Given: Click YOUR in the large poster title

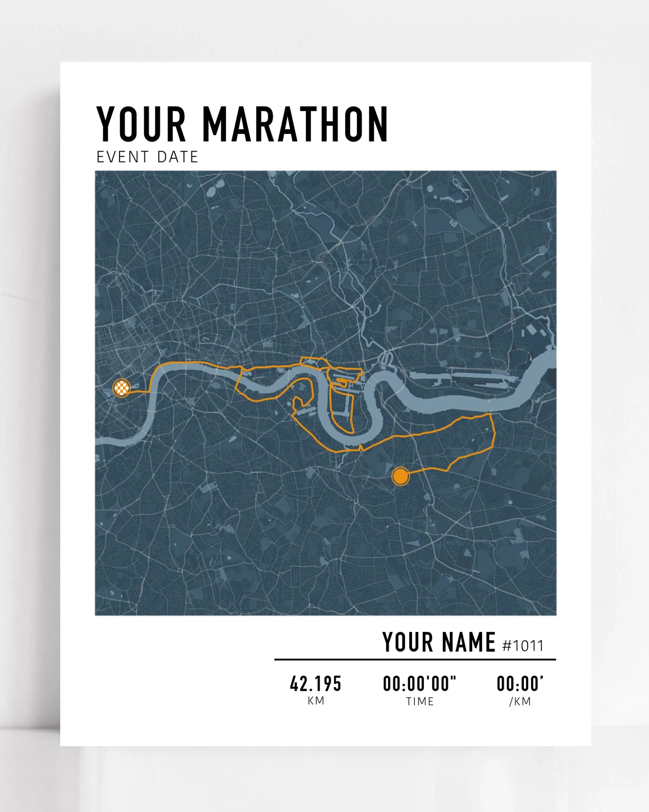Looking at the screenshot, I should point(141,124).
